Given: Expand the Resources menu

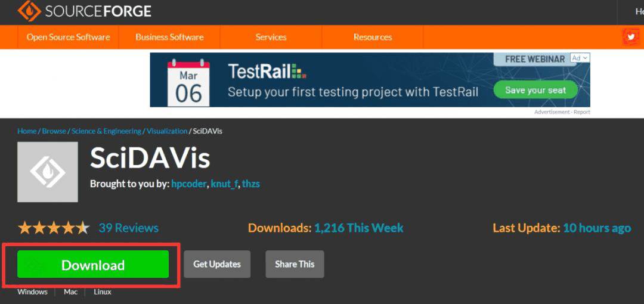Looking at the screenshot, I should click(373, 37).
